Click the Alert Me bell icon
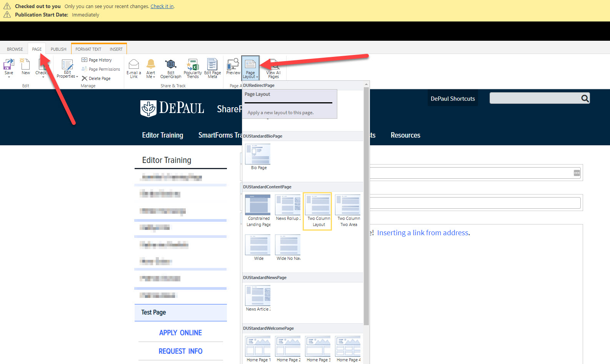The image size is (610, 364). (x=151, y=65)
